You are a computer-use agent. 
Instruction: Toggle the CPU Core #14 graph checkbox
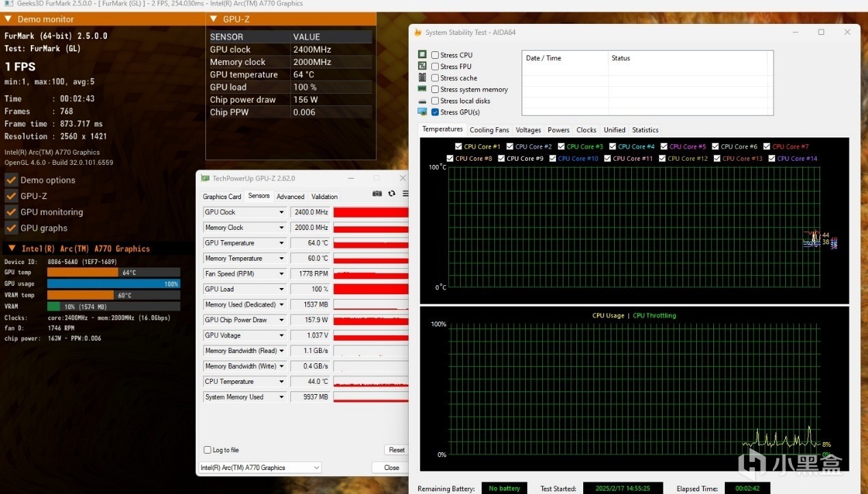tap(772, 158)
